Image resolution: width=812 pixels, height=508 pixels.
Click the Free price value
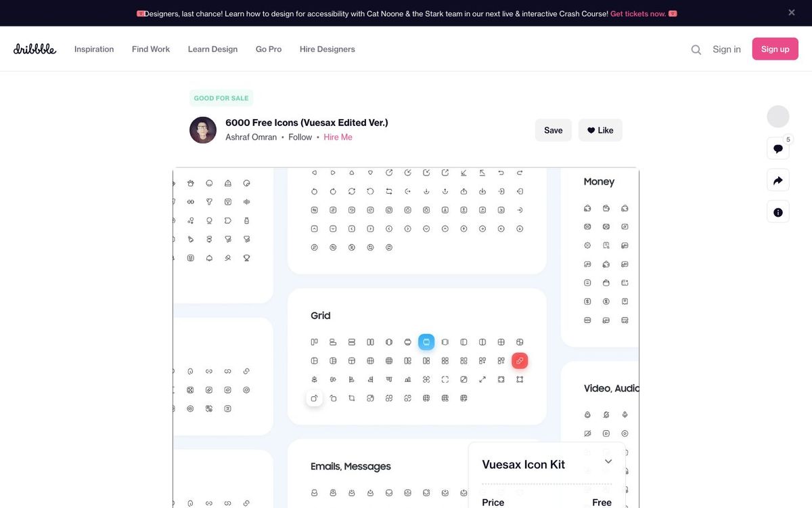[602, 503]
